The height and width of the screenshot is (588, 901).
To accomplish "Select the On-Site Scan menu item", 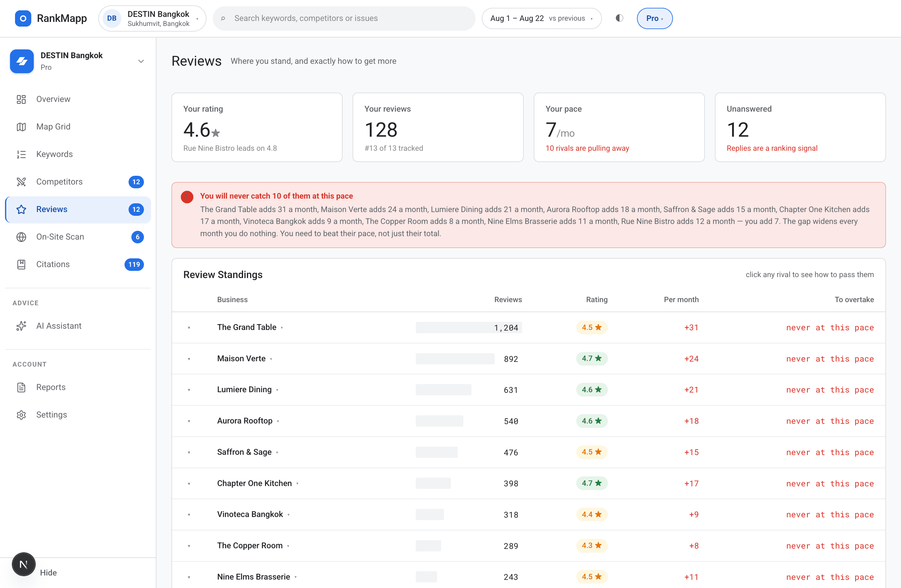I will coord(78,237).
